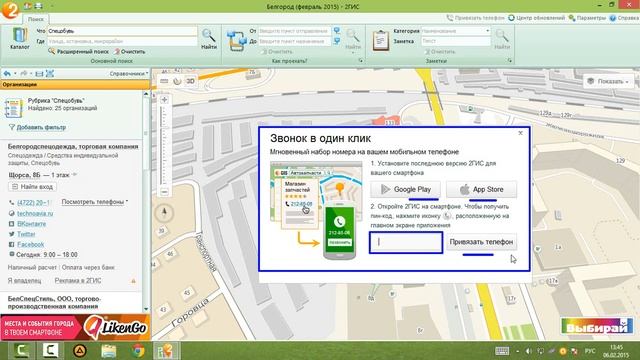Click the warning triangle in organization card
Viewport: 640px width, 360px height.
click(133, 281)
